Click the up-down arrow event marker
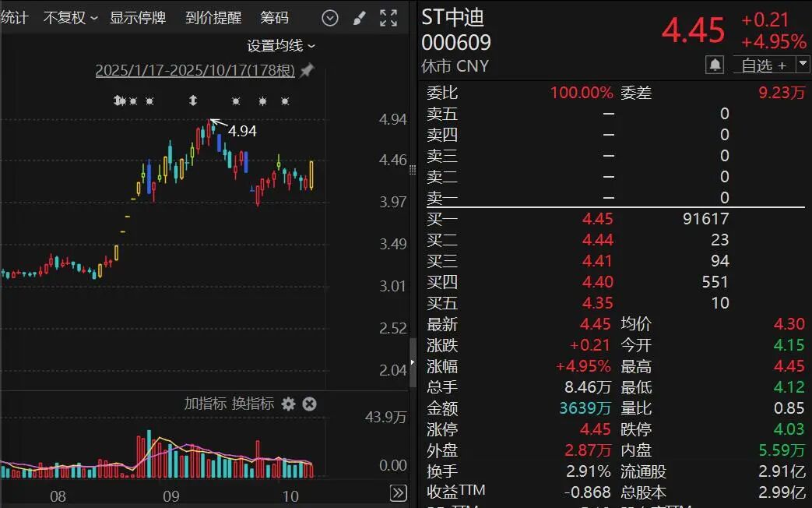 click(192, 100)
